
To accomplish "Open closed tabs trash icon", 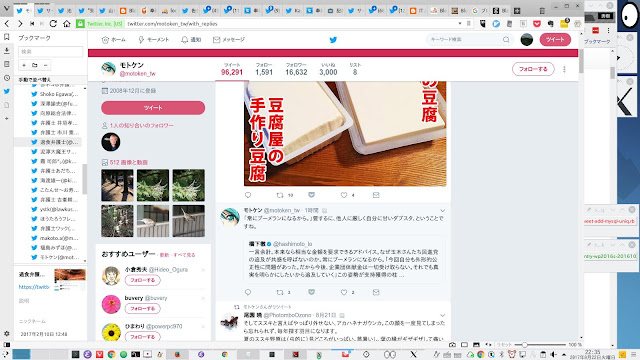I will click(542, 11).
